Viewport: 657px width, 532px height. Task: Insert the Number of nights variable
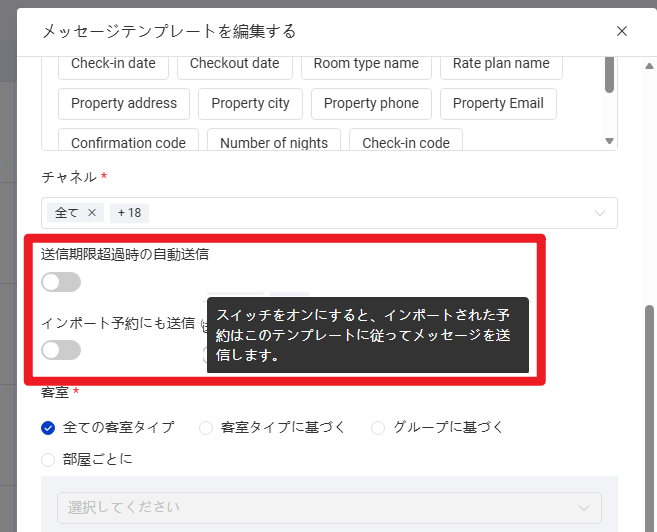[274, 140]
